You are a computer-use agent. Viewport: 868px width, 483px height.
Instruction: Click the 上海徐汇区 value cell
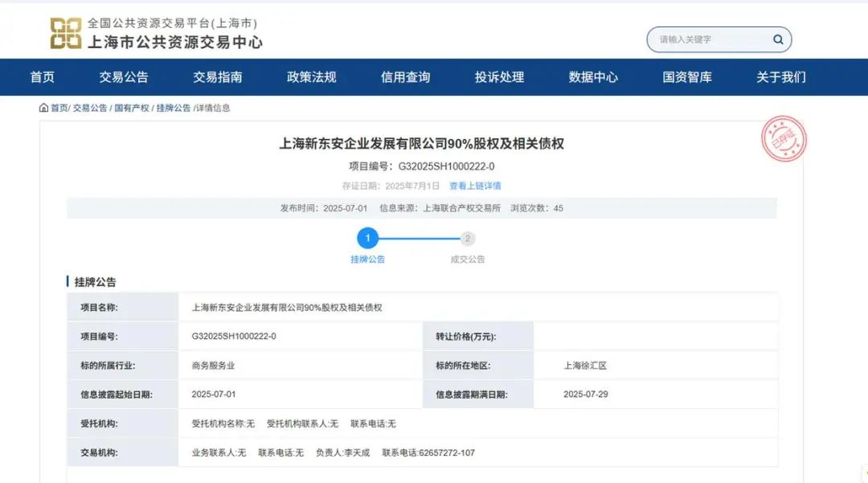pyautogui.click(x=585, y=366)
